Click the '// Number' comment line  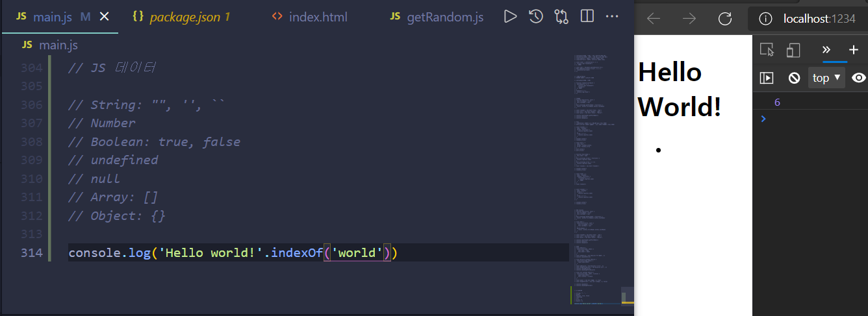point(102,123)
